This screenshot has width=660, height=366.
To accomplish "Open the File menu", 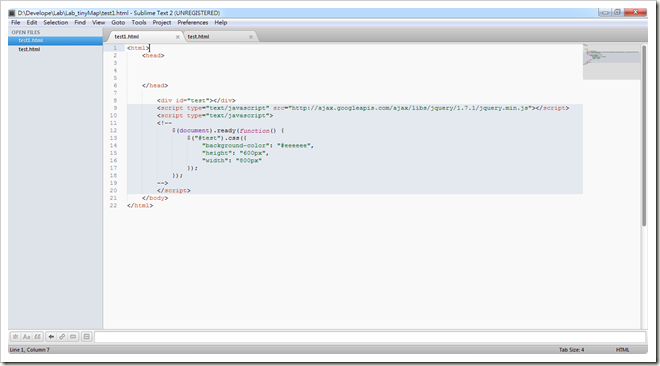I will click(x=16, y=23).
